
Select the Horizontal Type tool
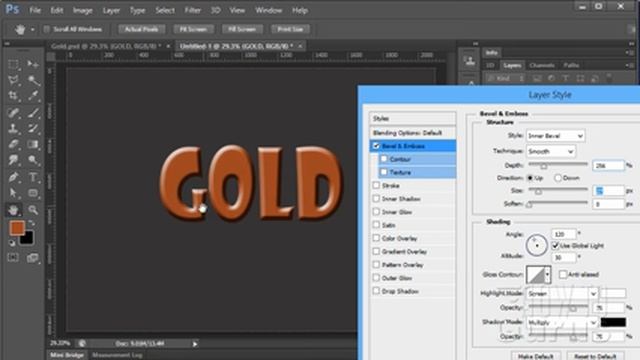click(x=33, y=177)
